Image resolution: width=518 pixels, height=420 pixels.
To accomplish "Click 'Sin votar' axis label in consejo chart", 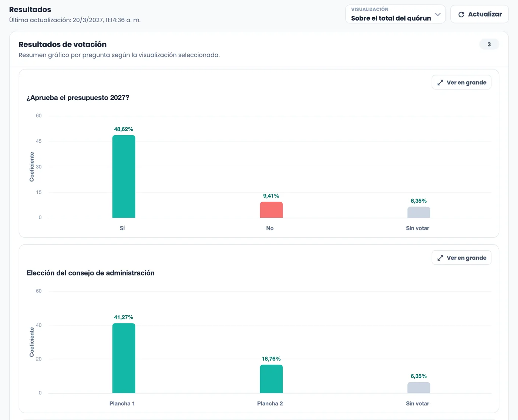I will pyautogui.click(x=418, y=403).
